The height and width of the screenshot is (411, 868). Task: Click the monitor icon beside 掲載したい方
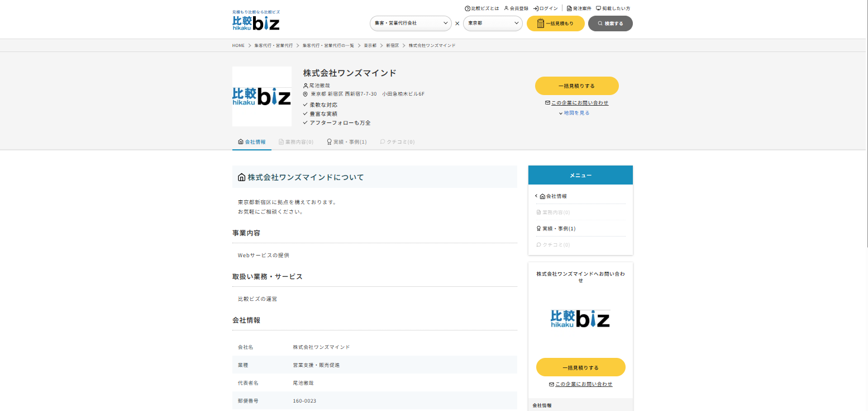(x=598, y=8)
